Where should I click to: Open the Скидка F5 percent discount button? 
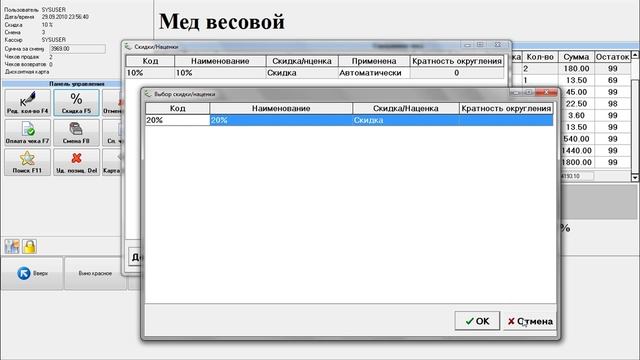click(76, 102)
